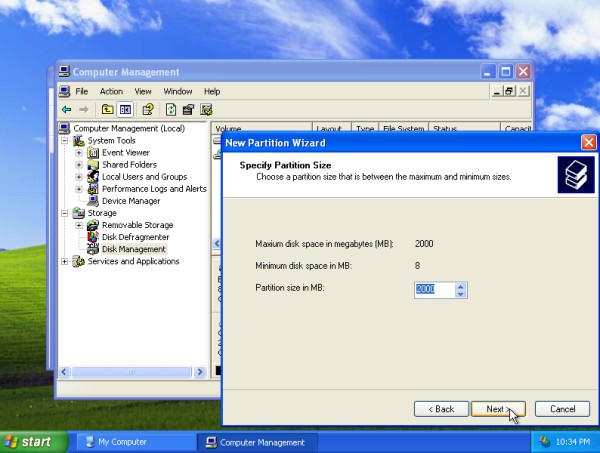Increase partition size with up spinner arrow
Screen dimensions: 600x453
461,286
